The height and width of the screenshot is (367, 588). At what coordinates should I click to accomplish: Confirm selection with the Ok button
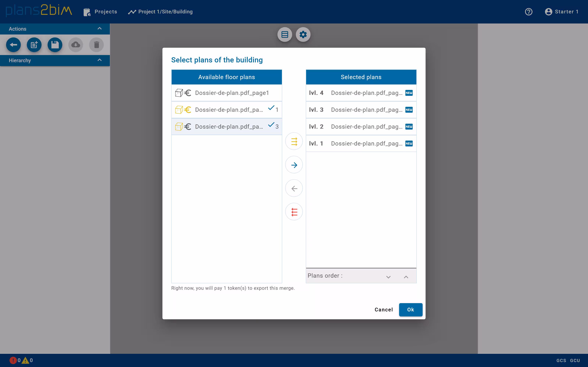click(x=410, y=310)
